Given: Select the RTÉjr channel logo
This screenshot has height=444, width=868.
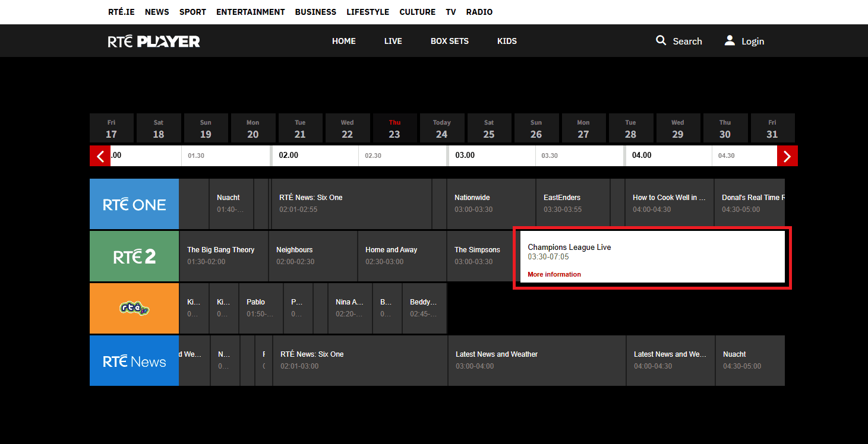Looking at the screenshot, I should (x=134, y=309).
